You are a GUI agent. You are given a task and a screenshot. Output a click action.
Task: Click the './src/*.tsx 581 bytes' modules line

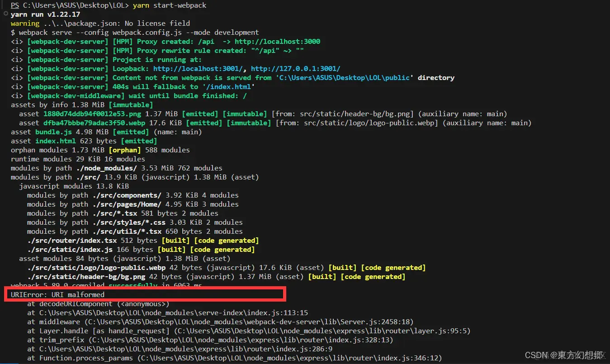point(123,213)
